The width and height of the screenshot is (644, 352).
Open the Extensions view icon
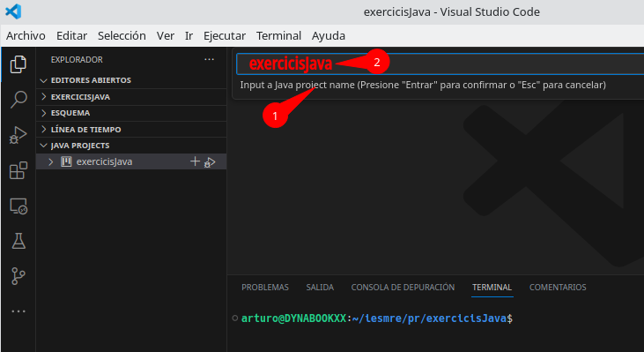pyautogui.click(x=19, y=170)
